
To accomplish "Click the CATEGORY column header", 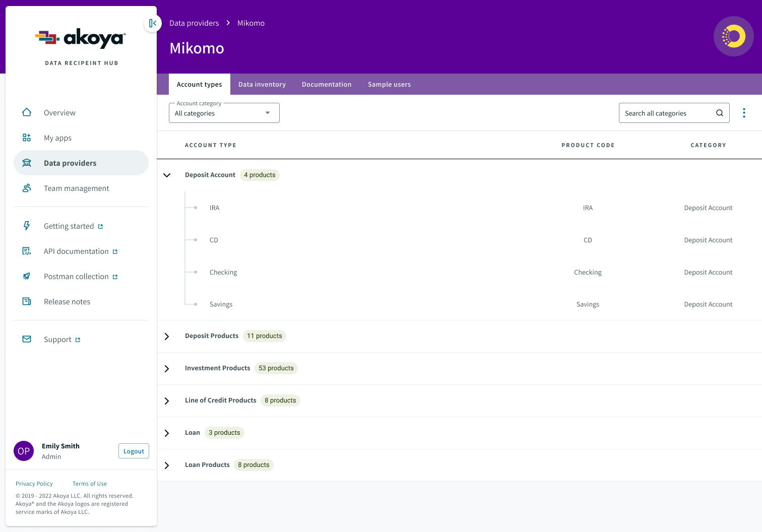I will point(708,145).
